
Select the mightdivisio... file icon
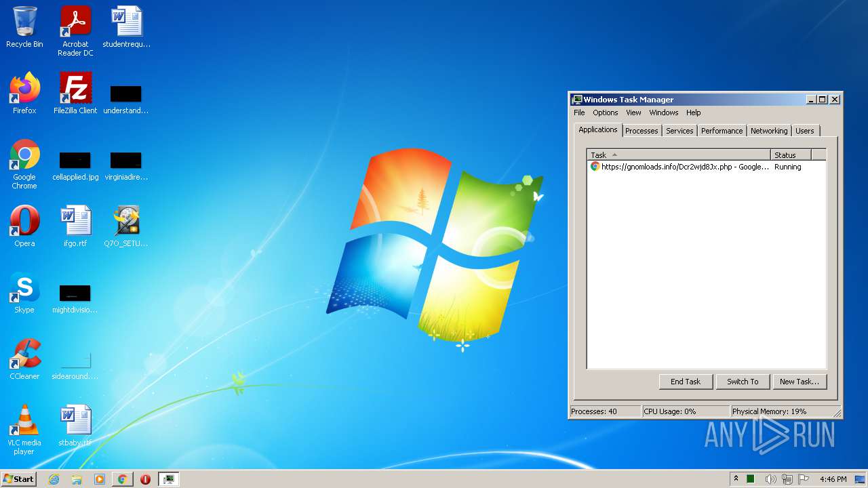(x=75, y=299)
